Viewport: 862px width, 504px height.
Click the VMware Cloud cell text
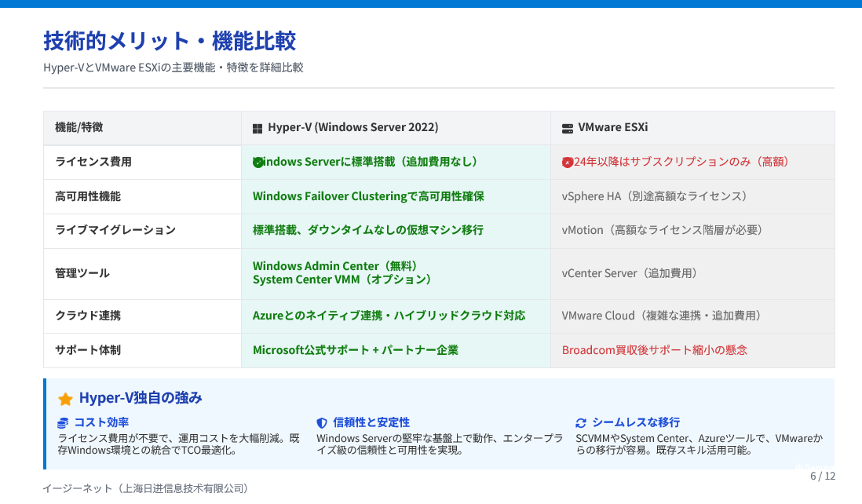[x=661, y=316]
